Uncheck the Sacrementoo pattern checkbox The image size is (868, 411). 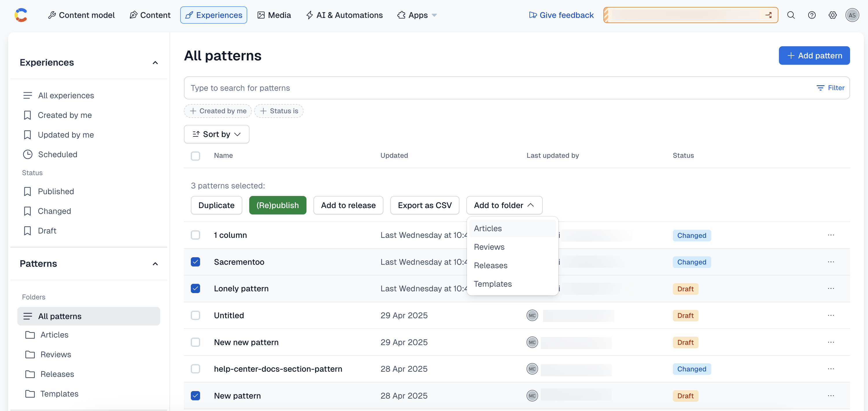(x=195, y=262)
